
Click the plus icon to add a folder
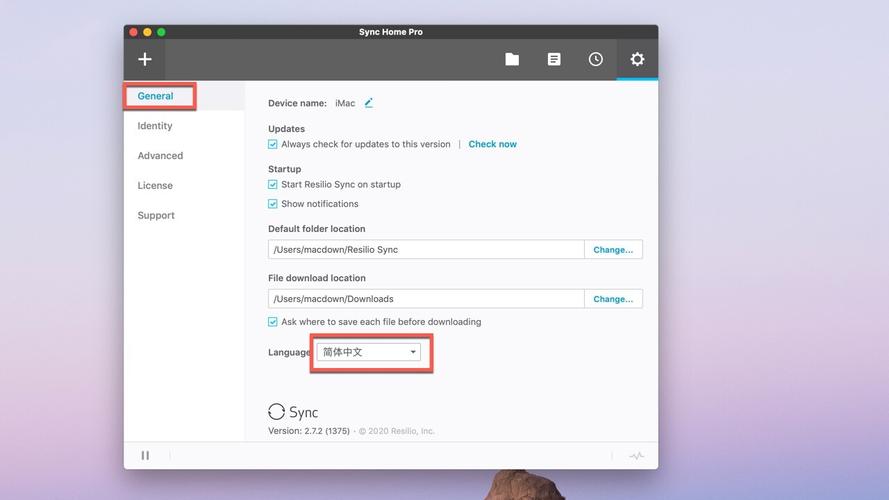click(x=145, y=59)
